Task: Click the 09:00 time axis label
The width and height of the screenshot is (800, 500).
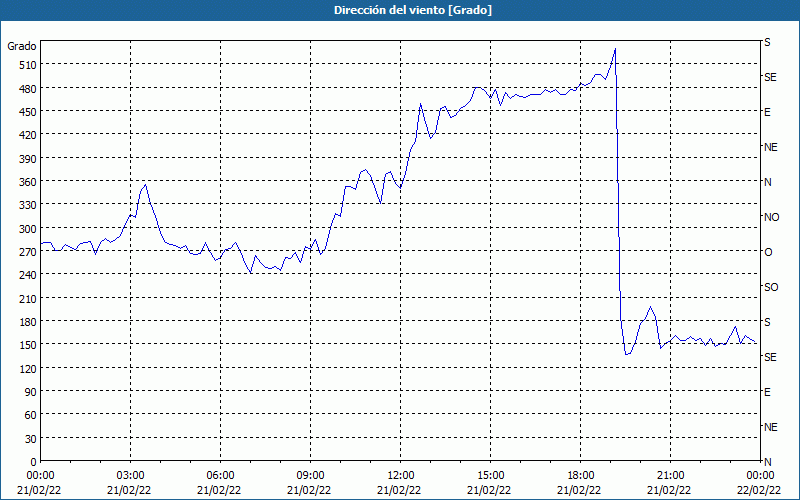Action: coord(311,476)
